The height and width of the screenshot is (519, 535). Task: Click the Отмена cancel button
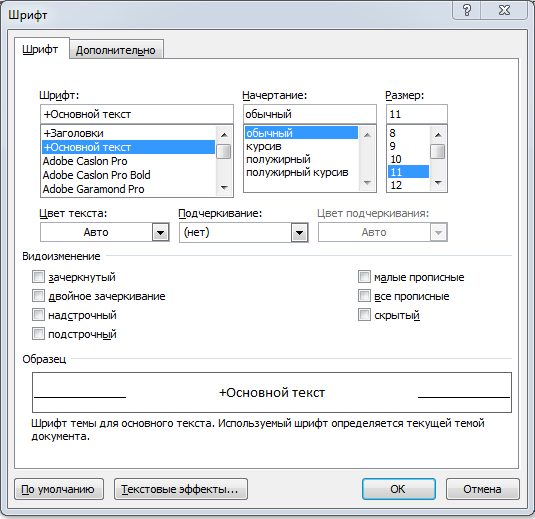click(x=483, y=489)
